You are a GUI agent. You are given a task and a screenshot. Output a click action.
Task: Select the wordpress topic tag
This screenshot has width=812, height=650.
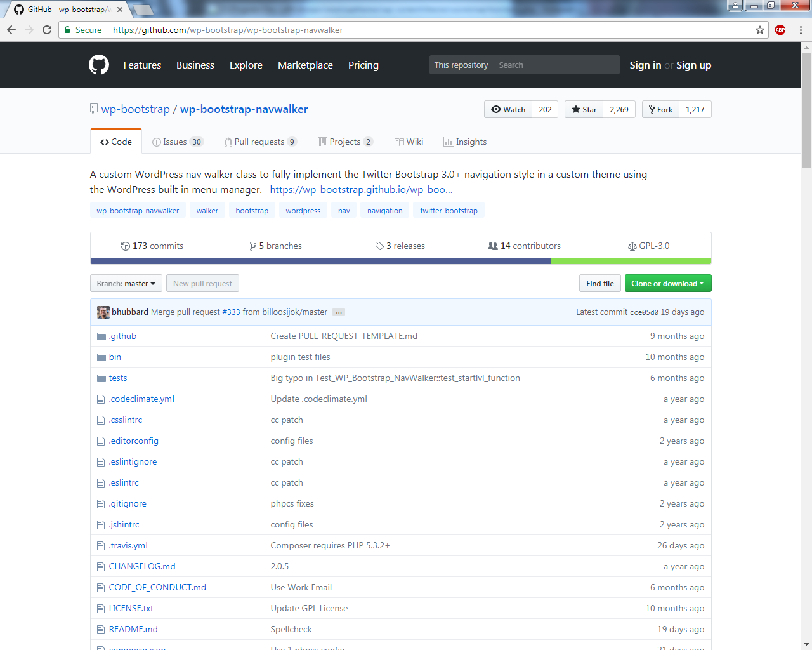click(x=303, y=210)
